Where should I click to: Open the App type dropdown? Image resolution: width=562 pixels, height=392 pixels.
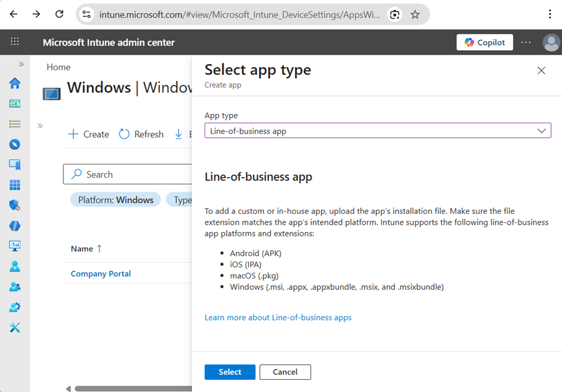pos(378,130)
